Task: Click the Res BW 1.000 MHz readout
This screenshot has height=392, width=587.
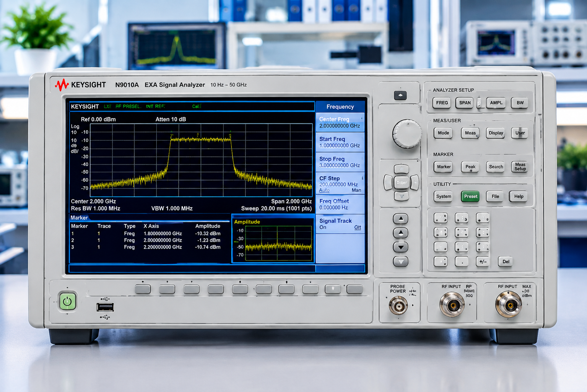Action: click(96, 208)
